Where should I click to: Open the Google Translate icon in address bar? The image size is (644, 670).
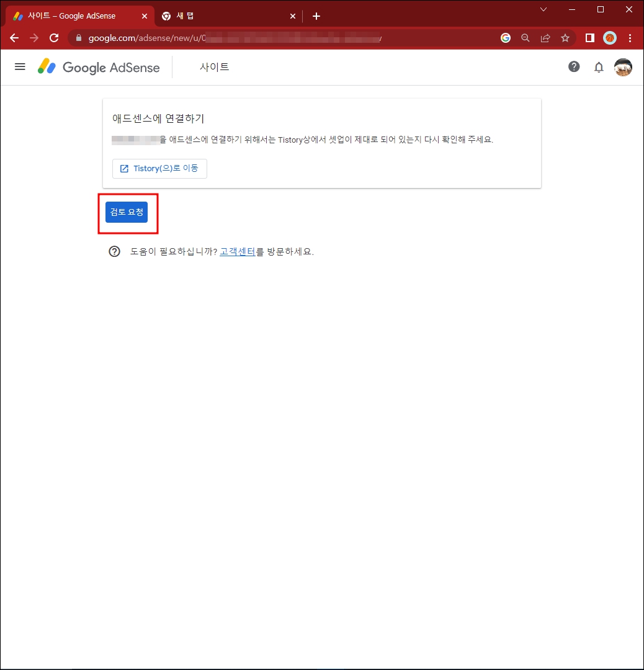tap(506, 38)
